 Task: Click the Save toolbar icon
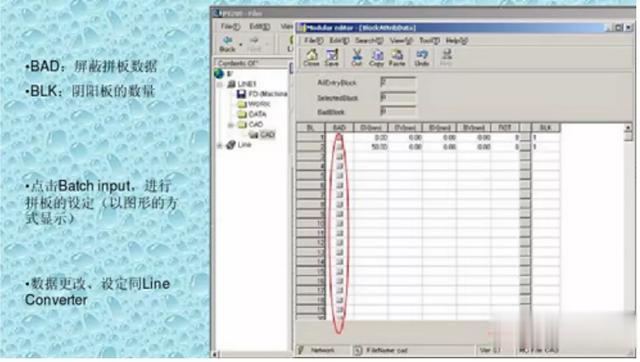click(331, 57)
